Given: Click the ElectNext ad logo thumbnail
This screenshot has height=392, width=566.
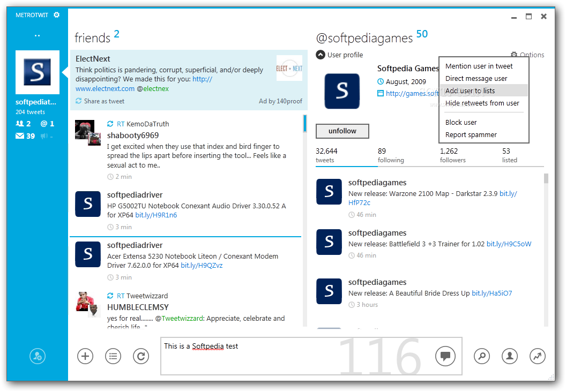Looking at the screenshot, I should [x=289, y=68].
